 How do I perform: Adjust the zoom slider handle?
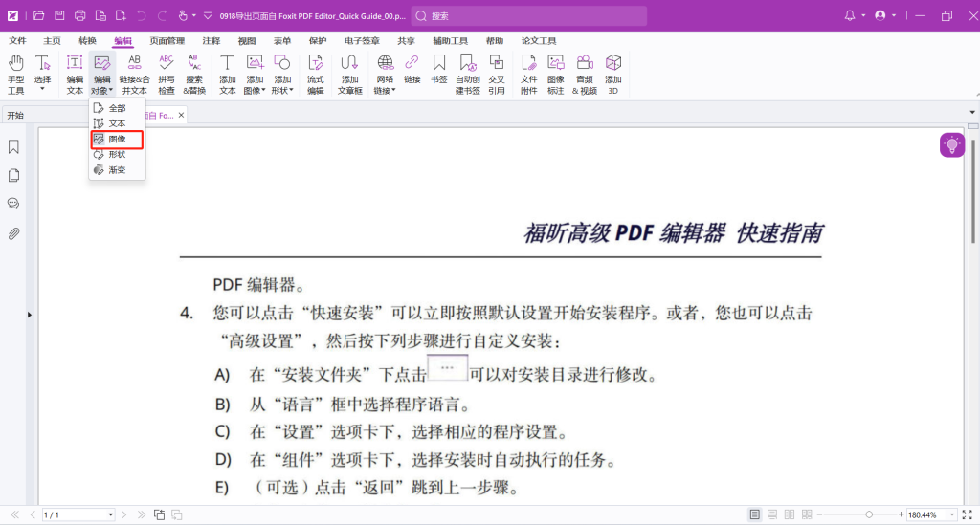coord(869,514)
